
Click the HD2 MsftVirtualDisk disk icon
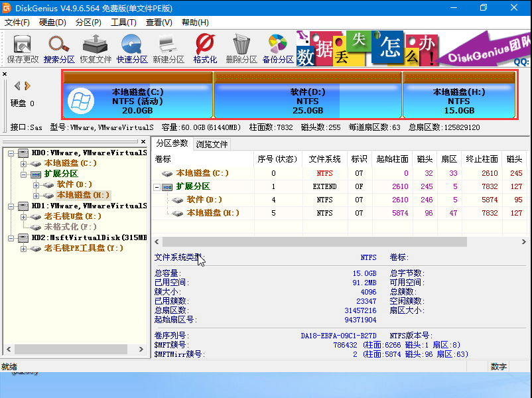pyautogui.click(x=23, y=238)
